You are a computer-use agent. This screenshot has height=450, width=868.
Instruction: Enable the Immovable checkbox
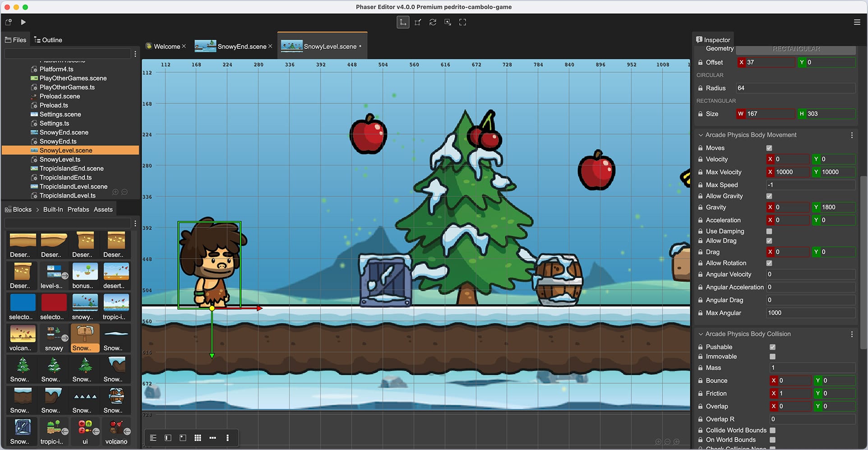point(772,357)
